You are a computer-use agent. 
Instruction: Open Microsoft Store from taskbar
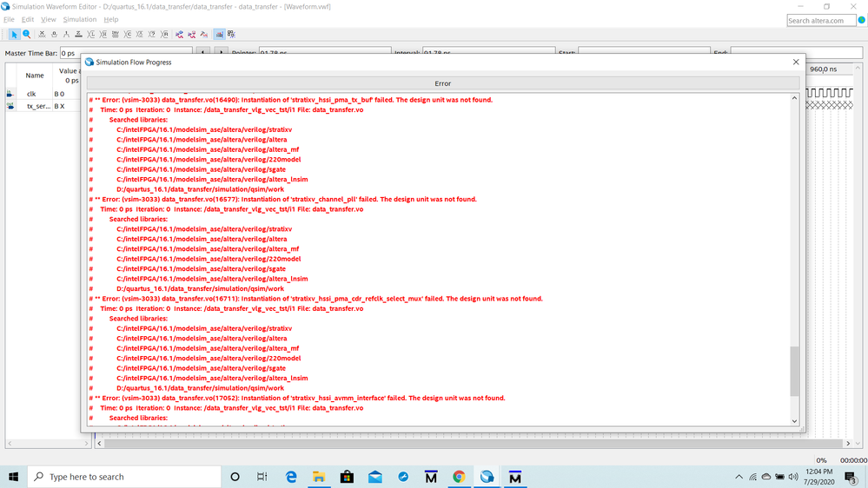coord(347,477)
